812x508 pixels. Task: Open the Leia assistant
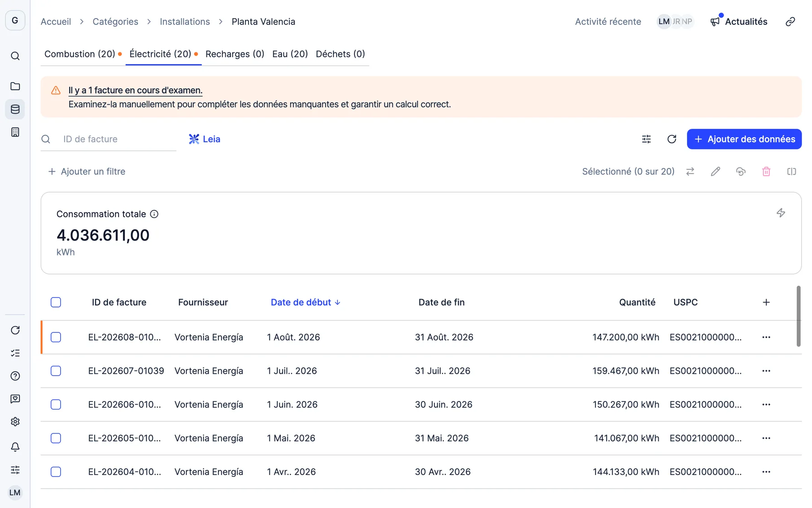point(204,139)
